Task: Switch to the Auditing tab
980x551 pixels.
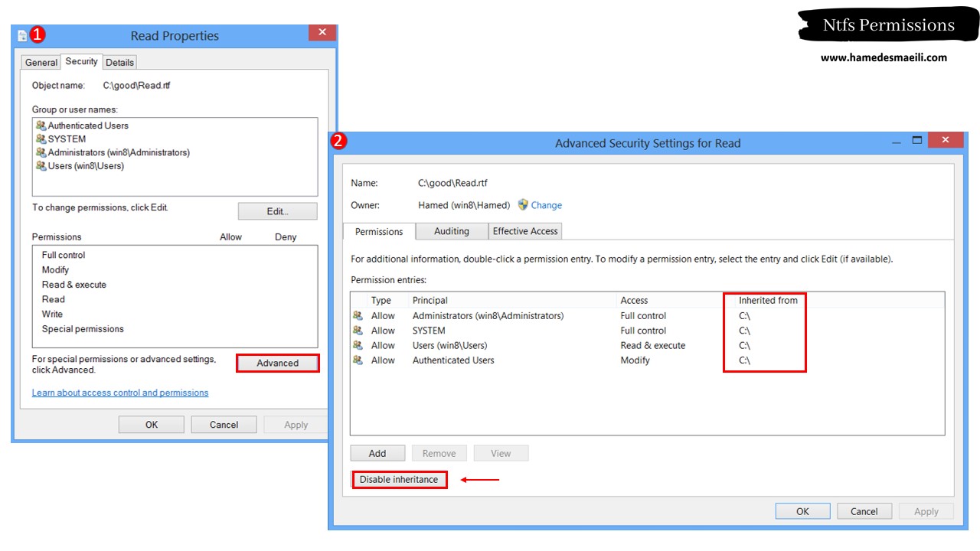Action: tap(452, 231)
